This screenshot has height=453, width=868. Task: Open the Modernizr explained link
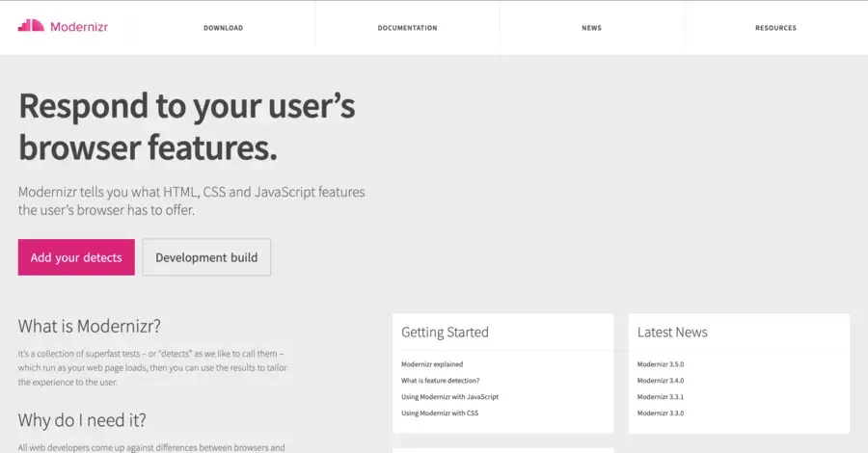pos(432,364)
